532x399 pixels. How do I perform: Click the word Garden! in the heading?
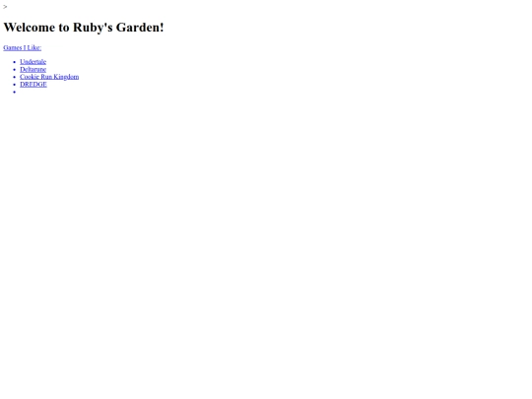140,28
